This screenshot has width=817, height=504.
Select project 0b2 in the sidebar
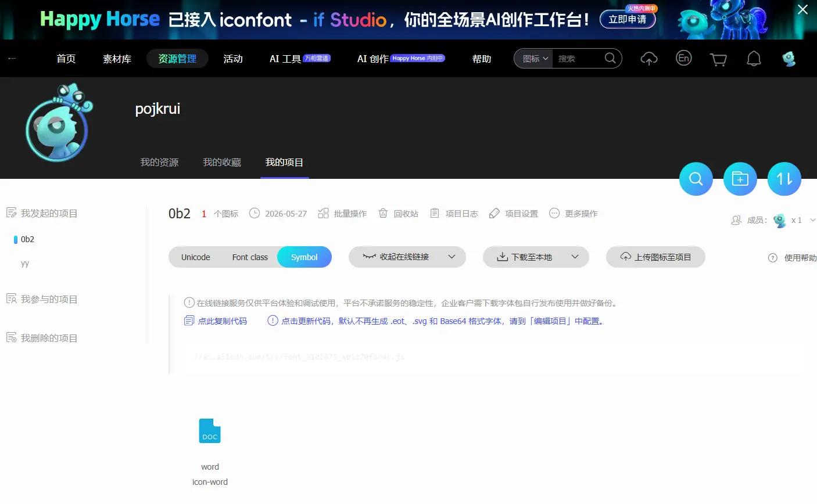click(x=27, y=239)
